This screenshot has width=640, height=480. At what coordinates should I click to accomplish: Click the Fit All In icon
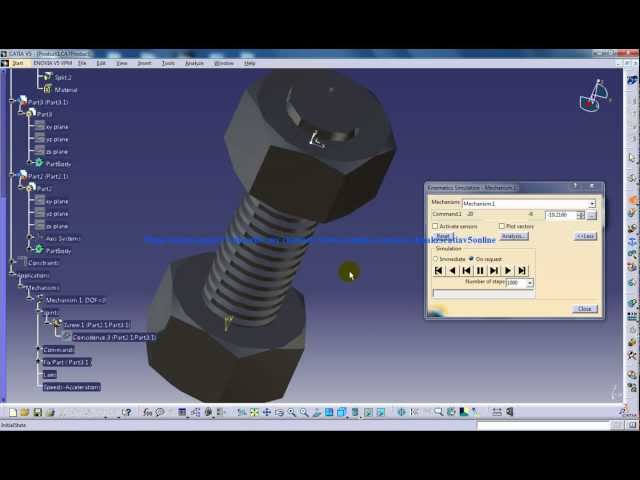(x=254, y=412)
